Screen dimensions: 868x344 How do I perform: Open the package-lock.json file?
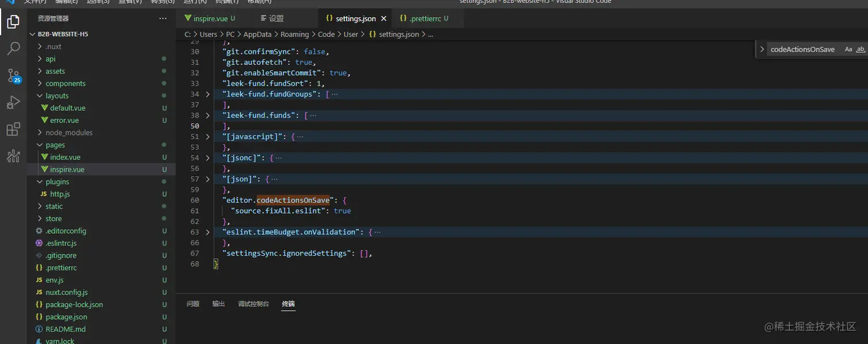[101, 304]
